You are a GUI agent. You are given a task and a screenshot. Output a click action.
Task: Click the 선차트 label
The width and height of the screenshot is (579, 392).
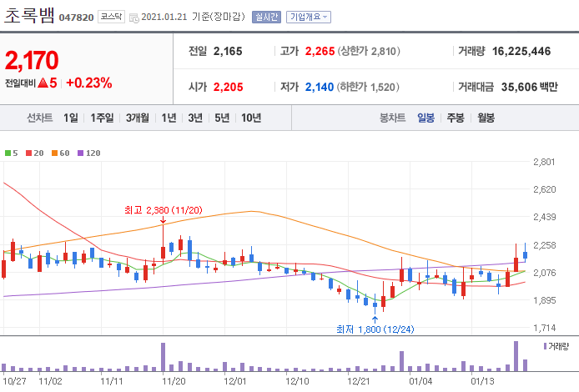pyautogui.click(x=40, y=118)
